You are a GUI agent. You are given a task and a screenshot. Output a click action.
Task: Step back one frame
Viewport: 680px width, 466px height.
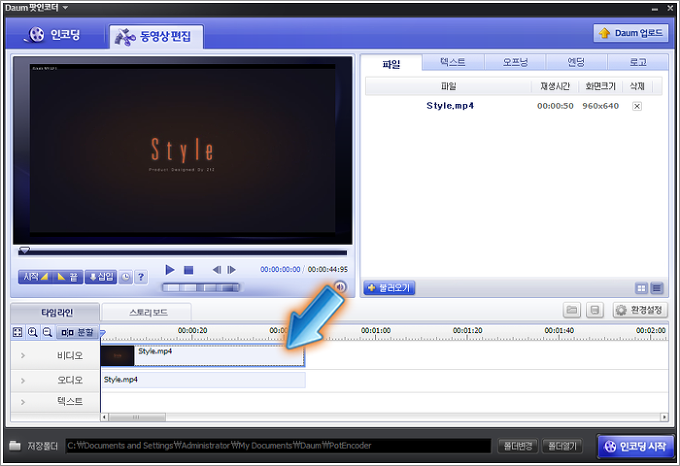coord(216,270)
